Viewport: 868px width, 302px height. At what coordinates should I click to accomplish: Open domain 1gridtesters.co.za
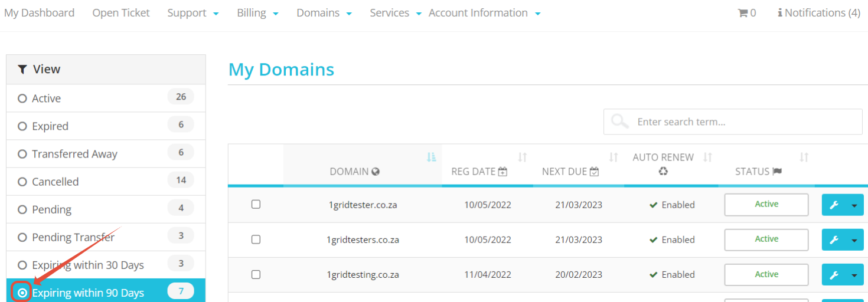point(363,239)
